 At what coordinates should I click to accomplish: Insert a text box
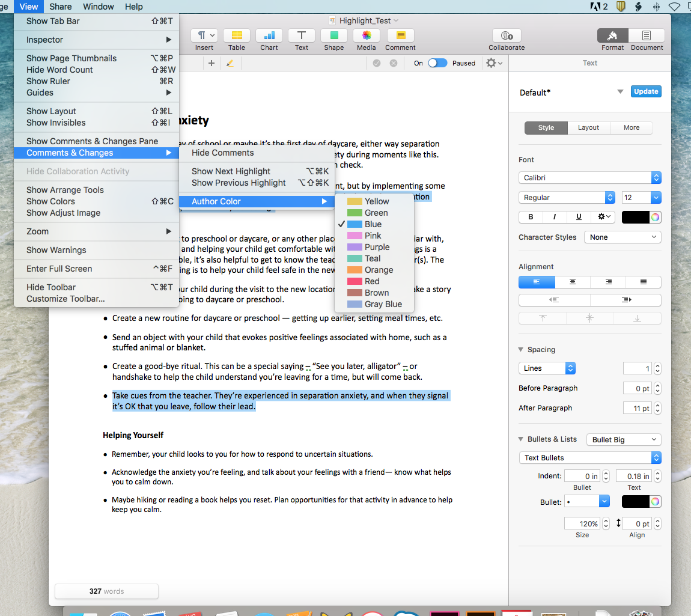click(x=301, y=37)
